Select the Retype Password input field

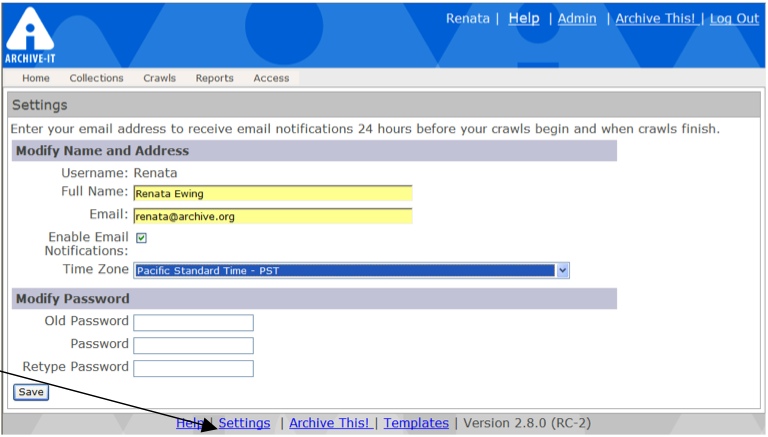(193, 368)
